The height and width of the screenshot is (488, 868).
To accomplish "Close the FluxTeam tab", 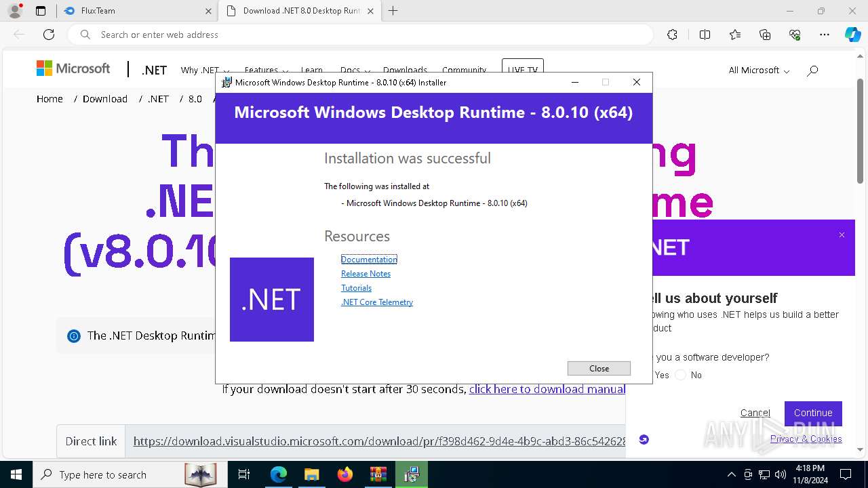I will click(208, 11).
